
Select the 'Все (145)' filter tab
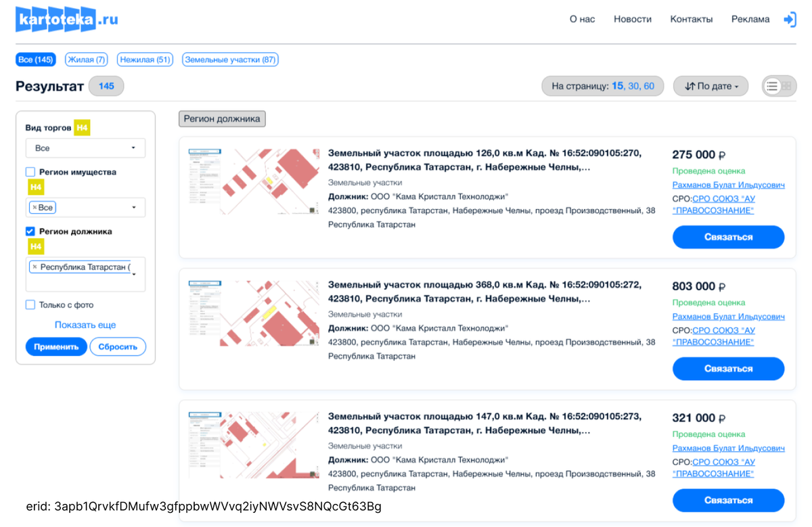pyautogui.click(x=36, y=60)
